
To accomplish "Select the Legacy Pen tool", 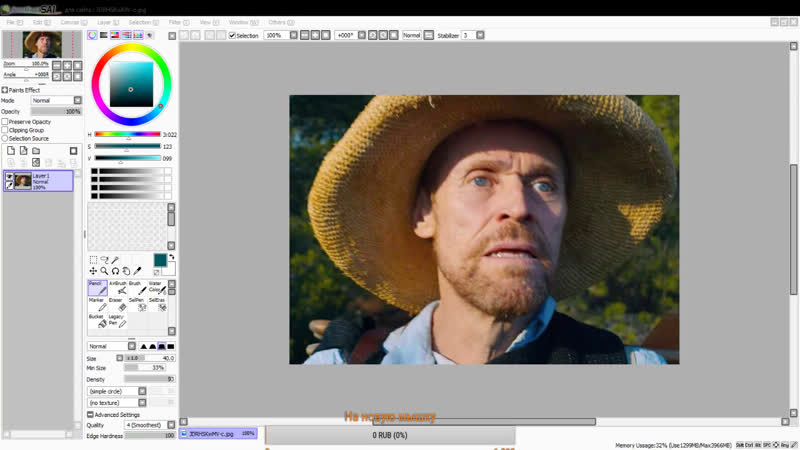I will pos(118,321).
